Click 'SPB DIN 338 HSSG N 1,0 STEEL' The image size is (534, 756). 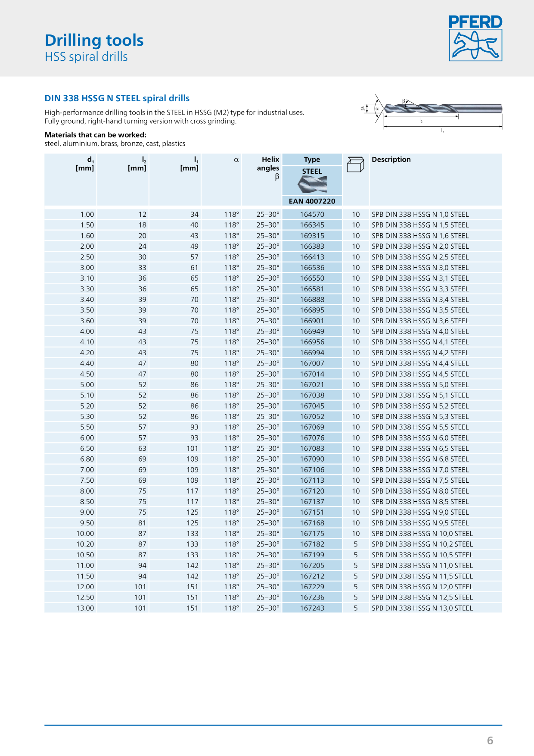[x=420, y=214]
